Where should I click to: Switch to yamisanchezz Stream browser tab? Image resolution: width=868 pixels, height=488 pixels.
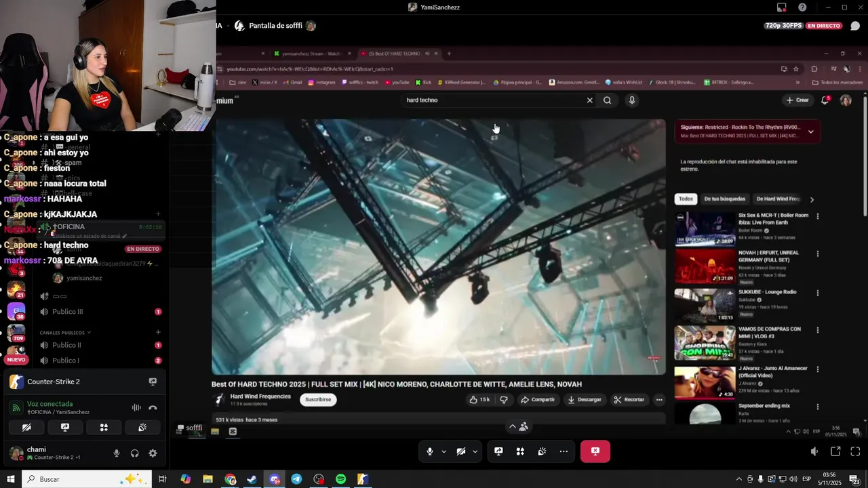coord(312,54)
